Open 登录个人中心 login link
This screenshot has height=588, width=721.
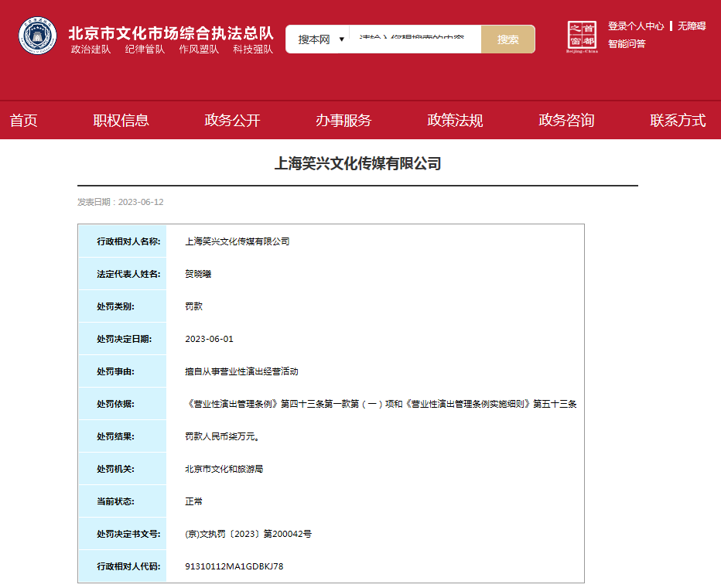click(x=636, y=26)
